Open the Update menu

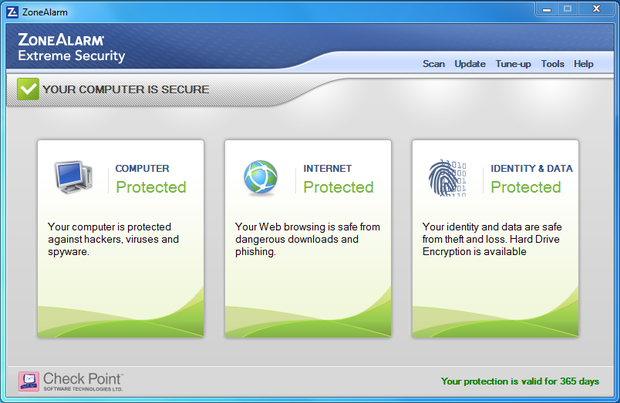470,64
